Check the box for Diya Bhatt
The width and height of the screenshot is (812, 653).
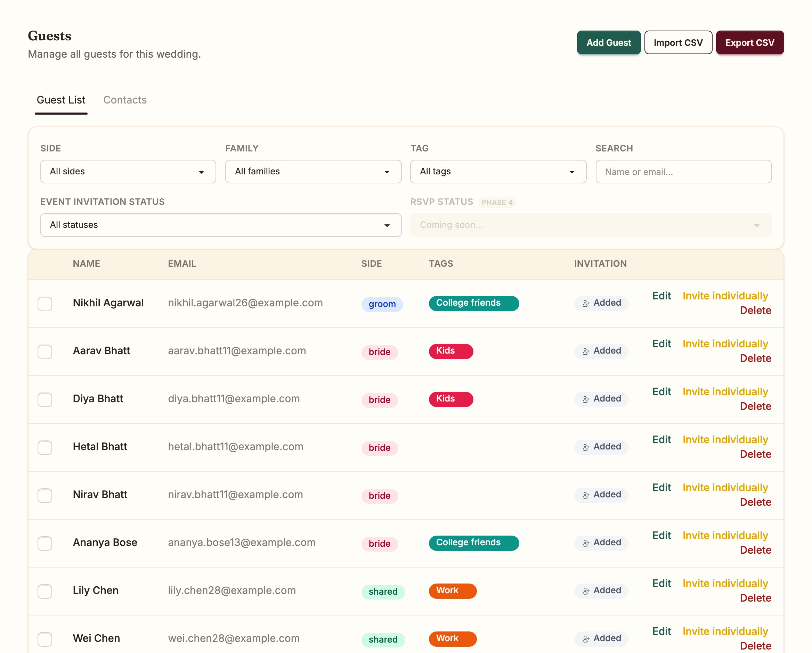(45, 399)
